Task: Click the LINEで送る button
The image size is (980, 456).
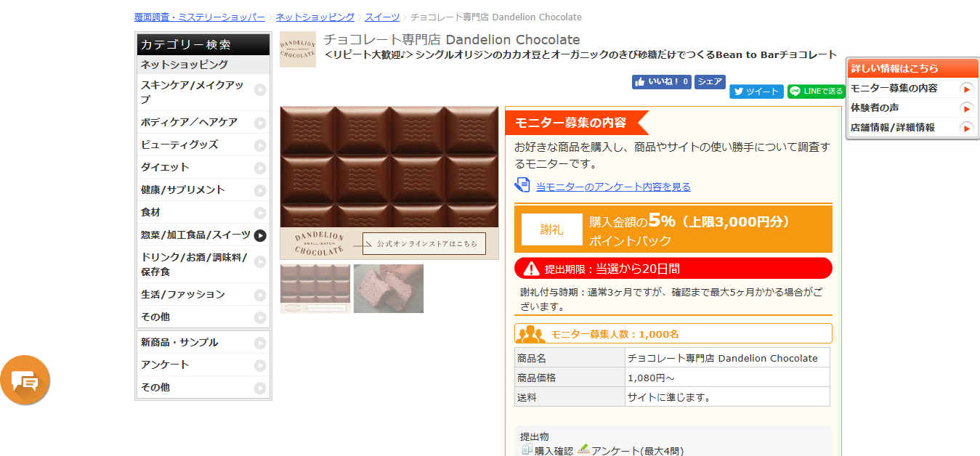Action: point(816,91)
